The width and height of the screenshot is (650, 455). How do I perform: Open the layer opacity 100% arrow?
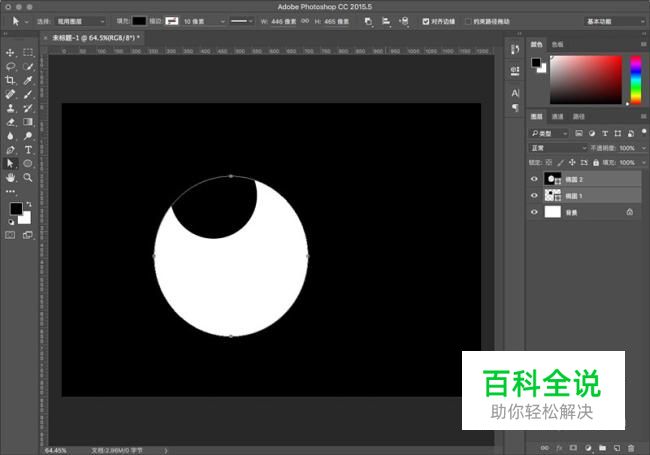click(644, 148)
